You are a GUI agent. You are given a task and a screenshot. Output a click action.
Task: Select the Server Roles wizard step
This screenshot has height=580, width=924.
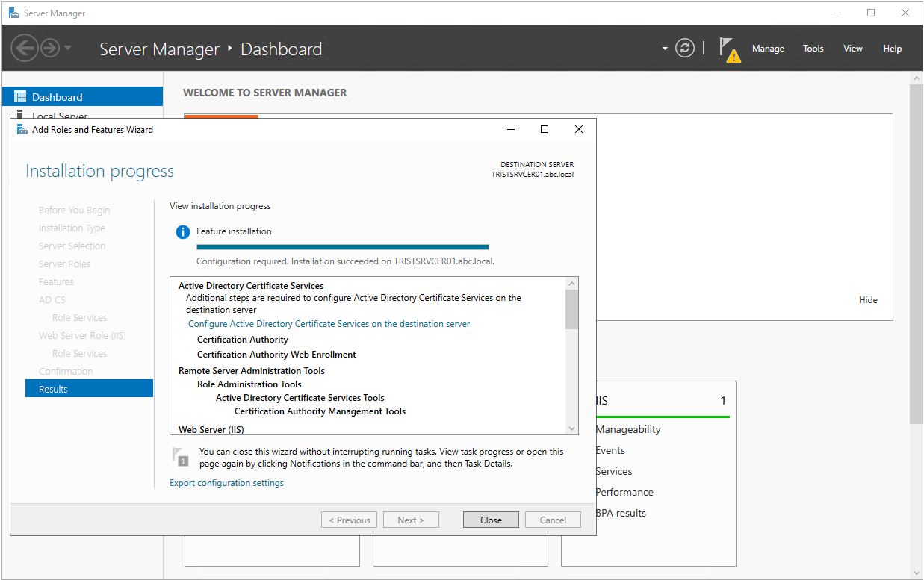64,264
